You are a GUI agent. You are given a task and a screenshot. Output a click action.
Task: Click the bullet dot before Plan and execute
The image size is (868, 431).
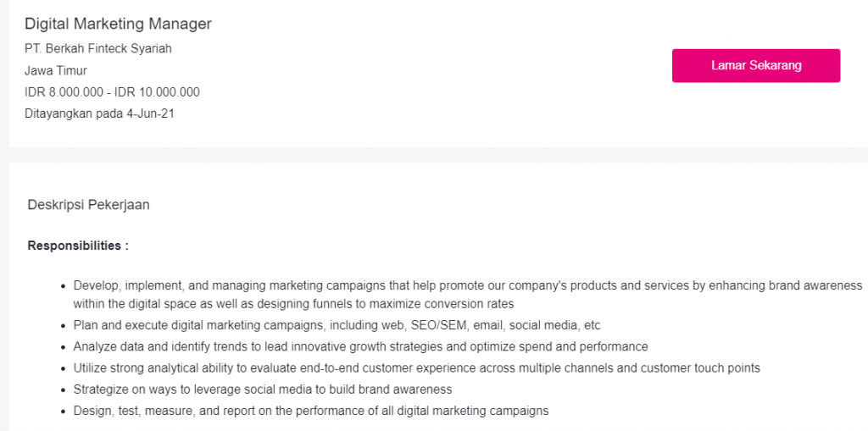coord(64,326)
